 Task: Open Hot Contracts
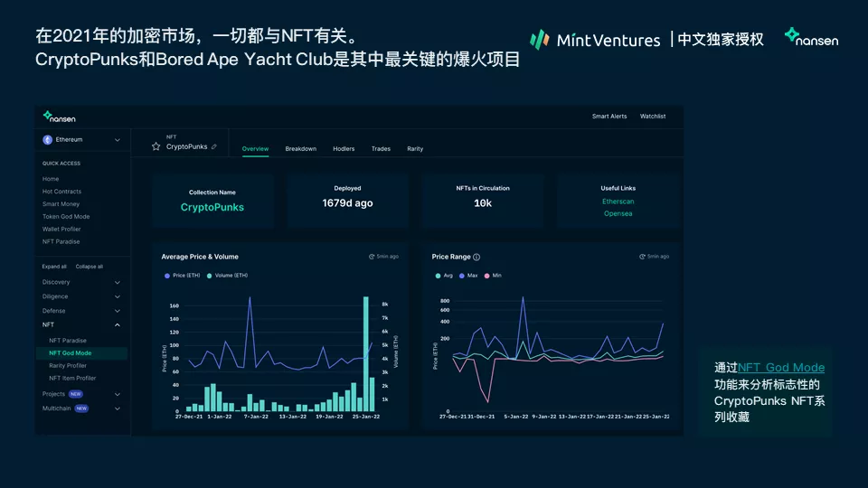(x=62, y=192)
